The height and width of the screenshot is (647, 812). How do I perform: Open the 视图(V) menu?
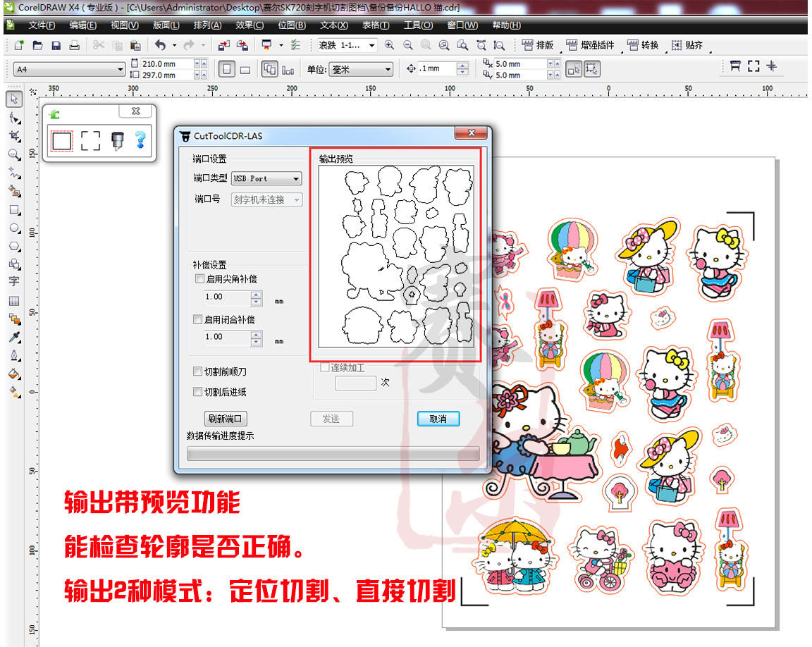pos(124,25)
